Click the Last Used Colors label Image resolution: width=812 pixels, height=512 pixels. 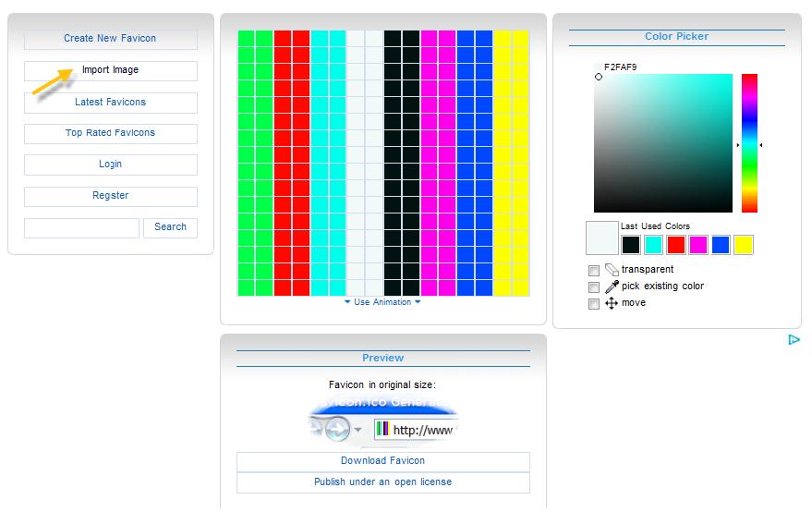tap(655, 226)
